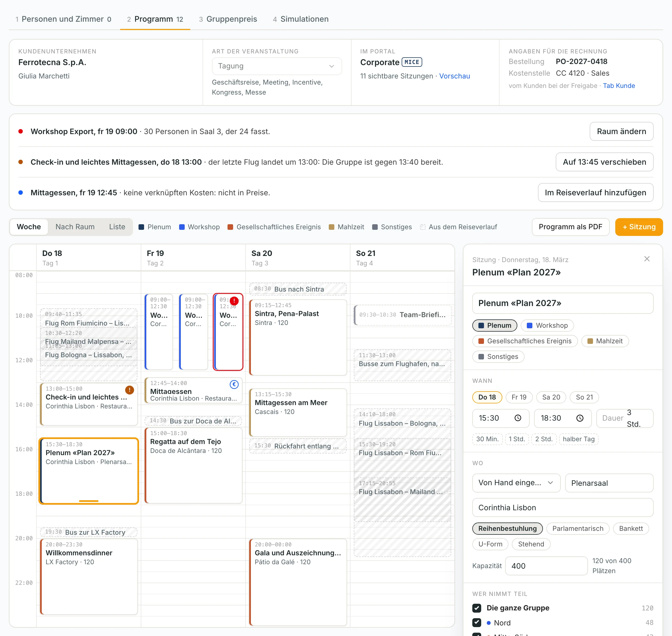Click orange alert dot for the Check-in warning

[x=21, y=162]
